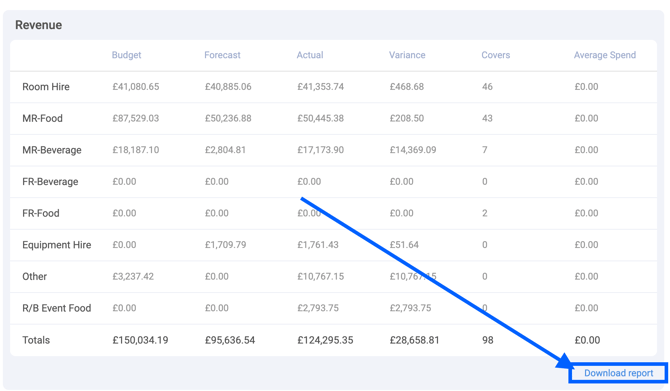Screen dimensions: 670x391
Task: Click the FR-Food row label
Action: coord(41,213)
